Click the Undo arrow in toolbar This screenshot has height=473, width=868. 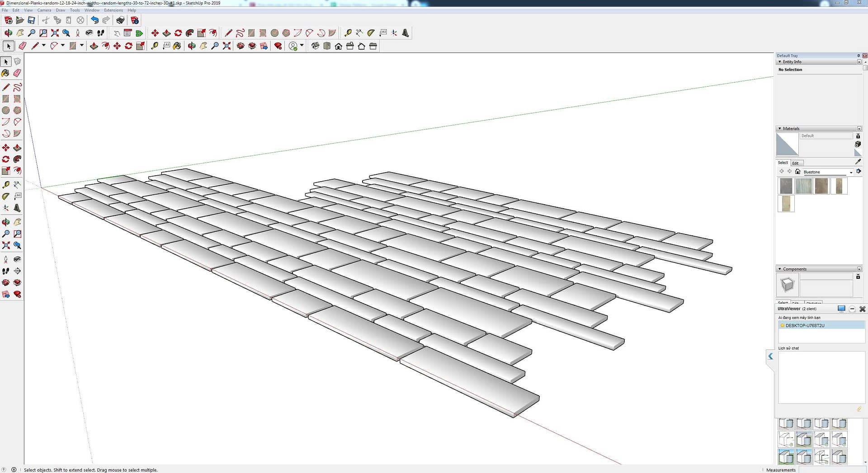point(94,20)
